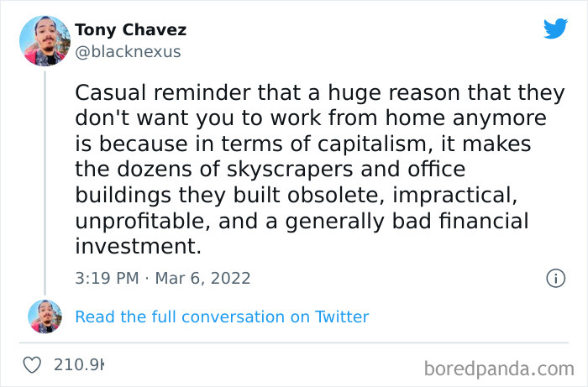The image size is (588, 387).
Task: Open the tweet info circle icon
Action: pos(555,279)
